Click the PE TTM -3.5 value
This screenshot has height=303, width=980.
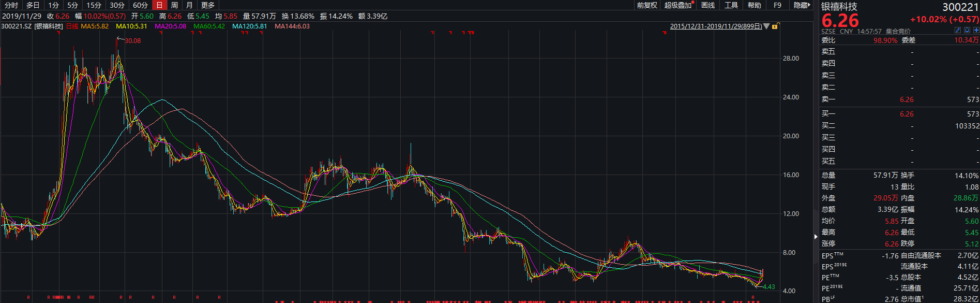tap(892, 278)
